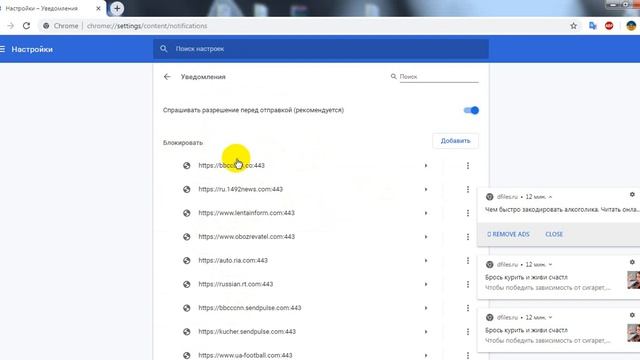Expand site details arrow for www.ua-football.com
This screenshot has width=640, height=360.
[x=426, y=355]
